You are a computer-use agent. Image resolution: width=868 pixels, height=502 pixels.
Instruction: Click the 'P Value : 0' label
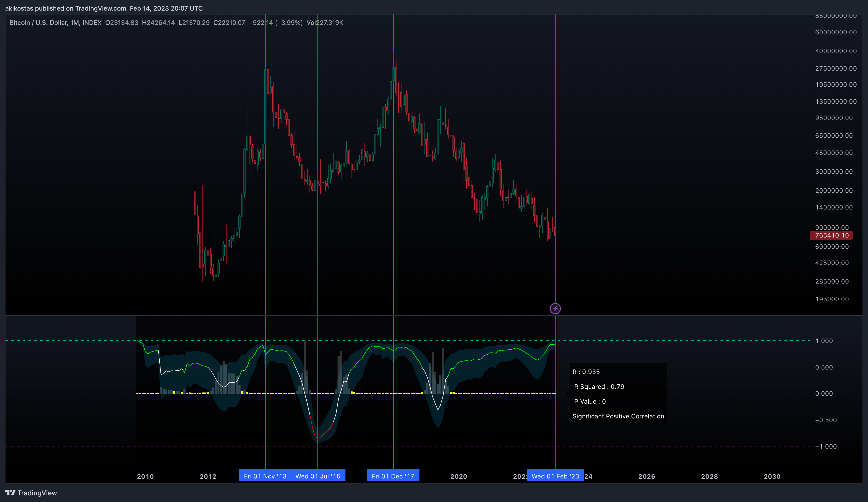click(x=590, y=401)
